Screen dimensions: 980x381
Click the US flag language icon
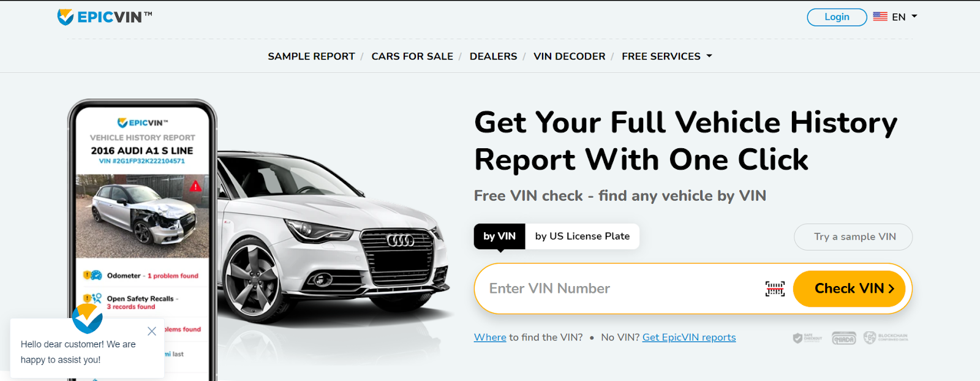click(x=880, y=17)
